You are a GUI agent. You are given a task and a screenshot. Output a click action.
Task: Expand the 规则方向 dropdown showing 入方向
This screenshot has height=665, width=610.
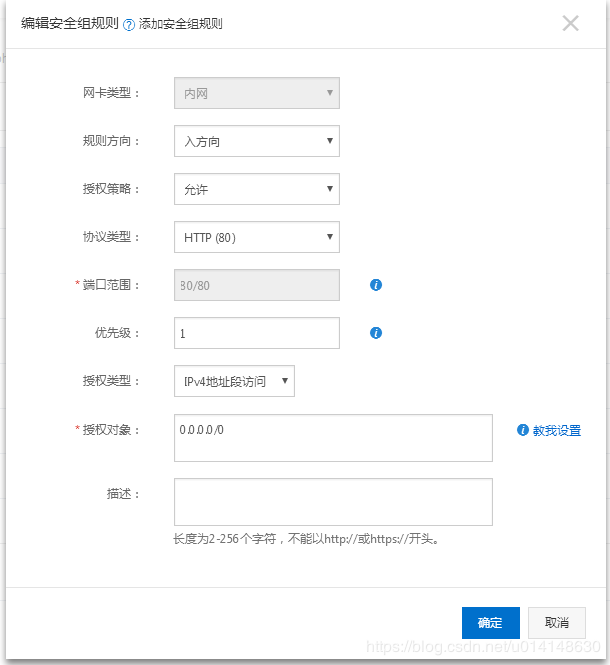[256, 141]
